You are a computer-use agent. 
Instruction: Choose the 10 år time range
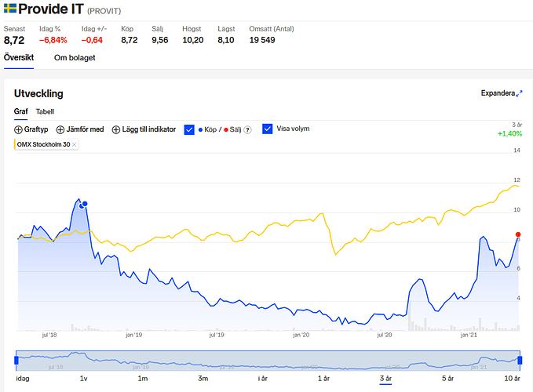point(512,378)
